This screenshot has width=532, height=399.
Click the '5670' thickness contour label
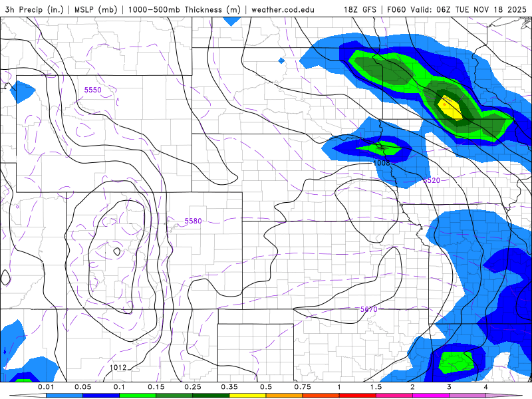point(368,309)
